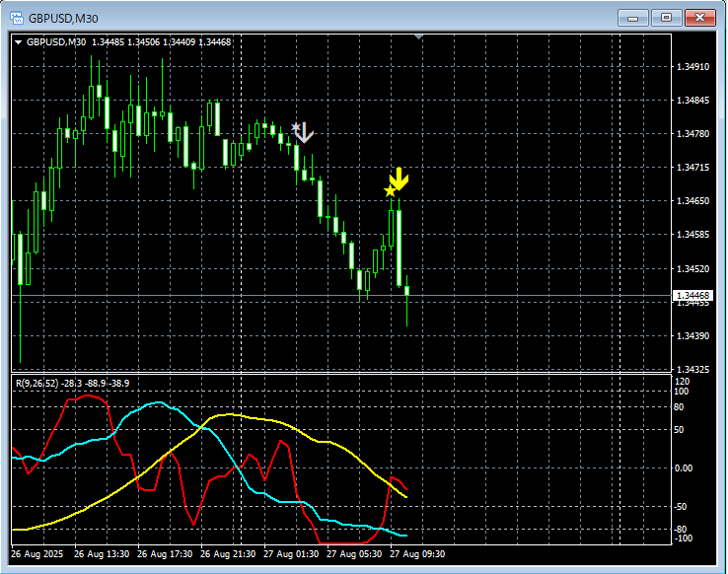Click the 1.34390 price scale label
The image size is (728, 574).
click(692, 335)
